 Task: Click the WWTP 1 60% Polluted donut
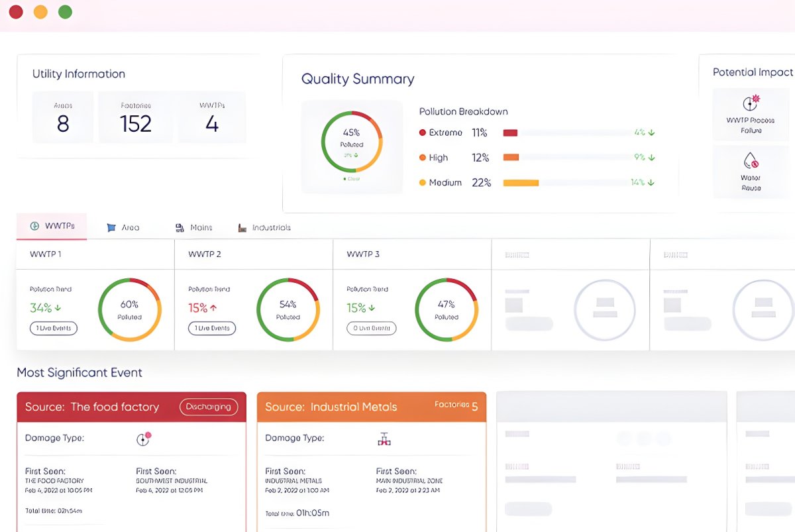(x=129, y=309)
